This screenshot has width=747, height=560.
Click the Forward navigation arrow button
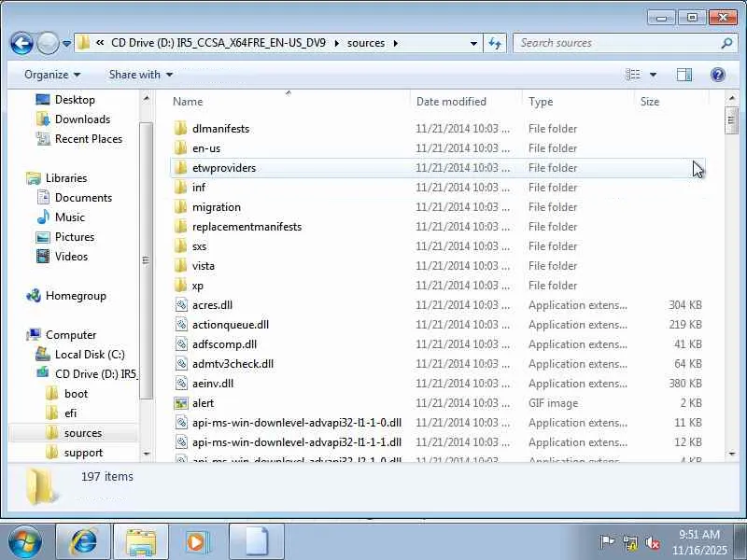point(48,43)
